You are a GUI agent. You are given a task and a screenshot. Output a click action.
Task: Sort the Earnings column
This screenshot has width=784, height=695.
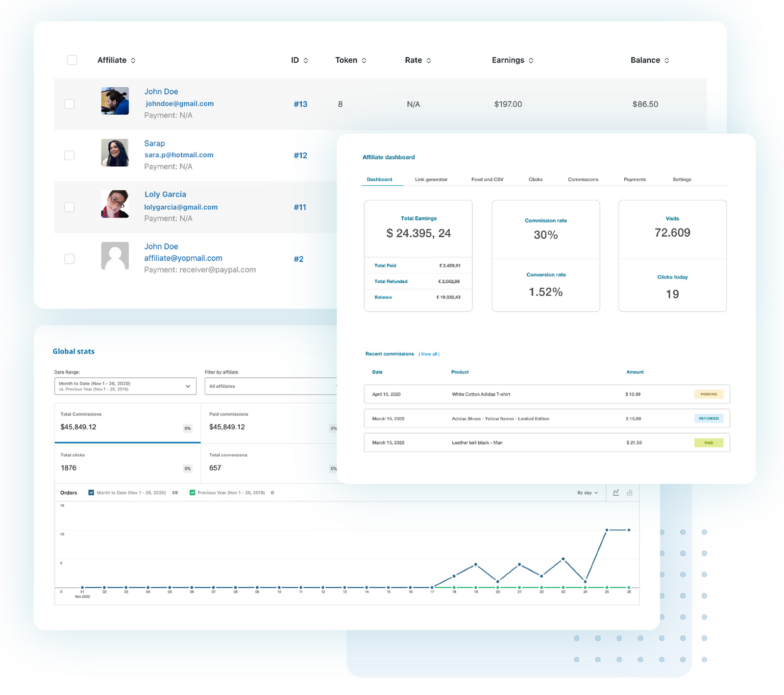point(531,60)
